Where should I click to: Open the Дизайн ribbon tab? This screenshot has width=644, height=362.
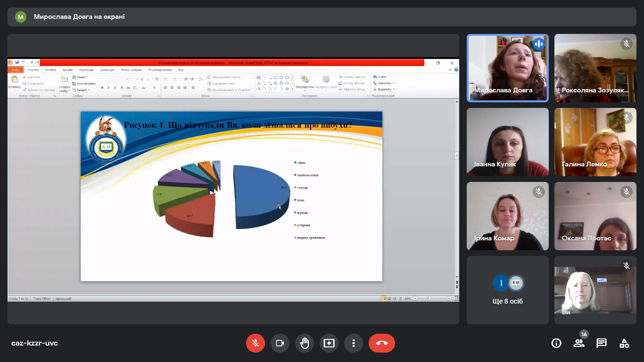pyautogui.click(x=67, y=70)
